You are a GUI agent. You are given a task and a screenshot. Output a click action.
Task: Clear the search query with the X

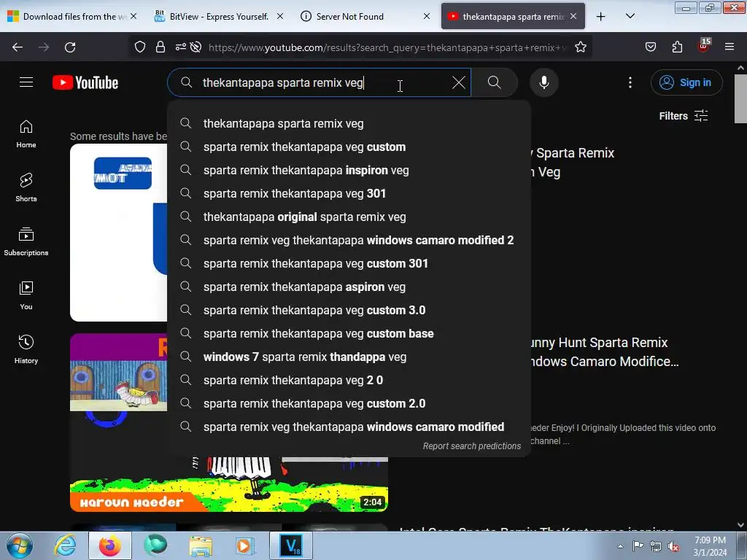point(459,82)
